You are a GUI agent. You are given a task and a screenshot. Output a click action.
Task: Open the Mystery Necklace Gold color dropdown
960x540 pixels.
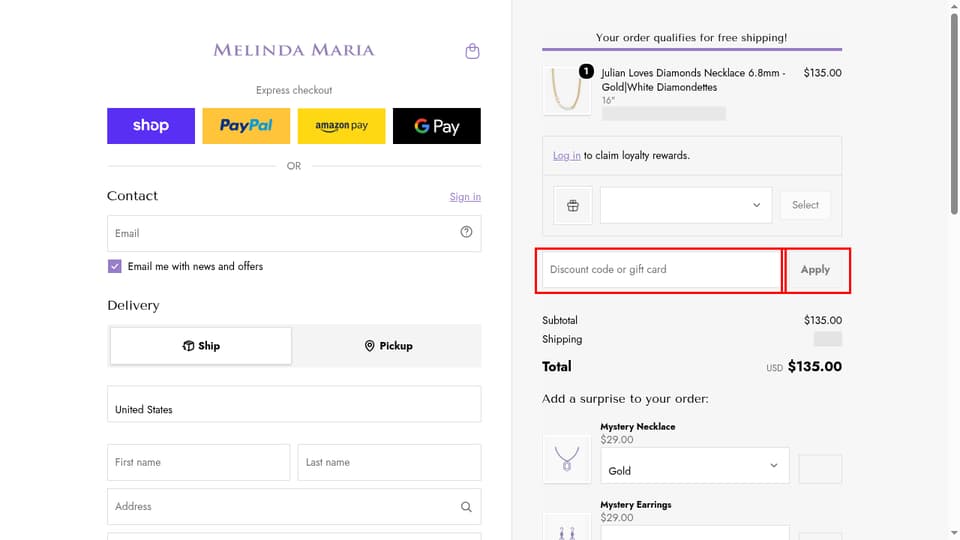click(x=695, y=465)
